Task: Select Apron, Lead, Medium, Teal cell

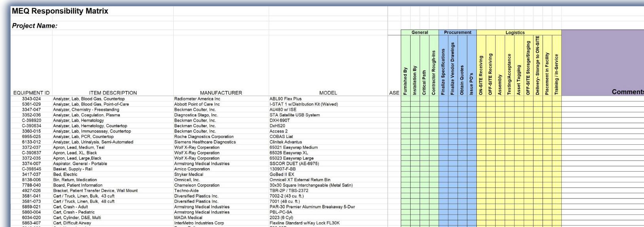Action: 79,148
